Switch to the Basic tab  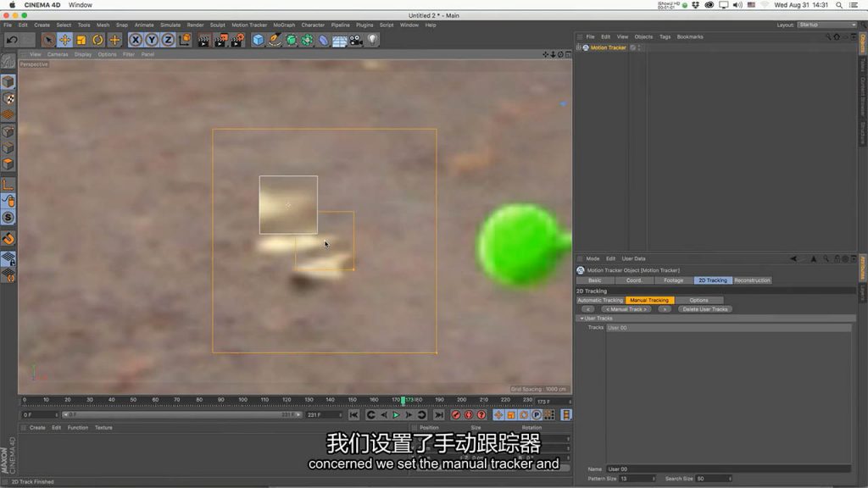pos(594,280)
